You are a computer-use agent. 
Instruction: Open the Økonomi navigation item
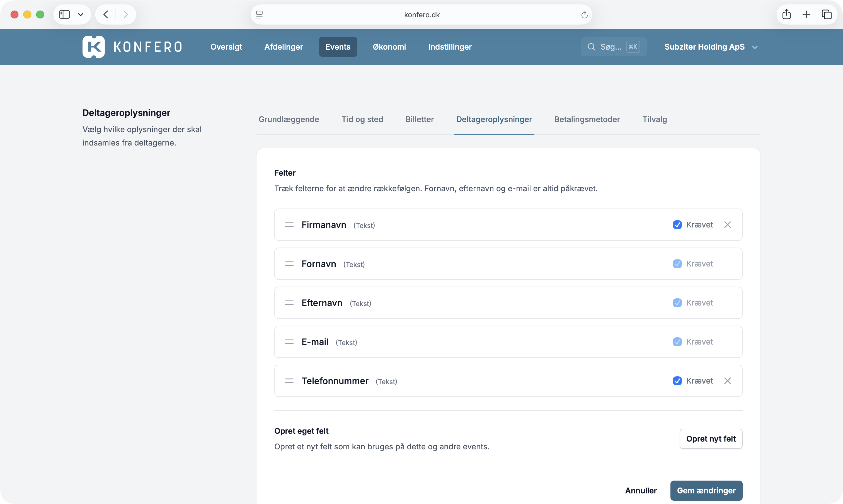pos(389,47)
